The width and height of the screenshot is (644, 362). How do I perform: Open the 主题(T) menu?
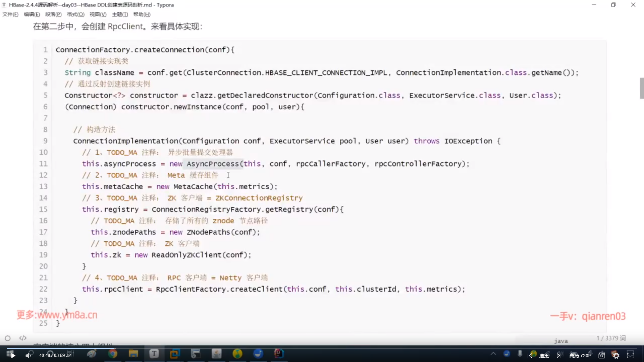tap(120, 14)
